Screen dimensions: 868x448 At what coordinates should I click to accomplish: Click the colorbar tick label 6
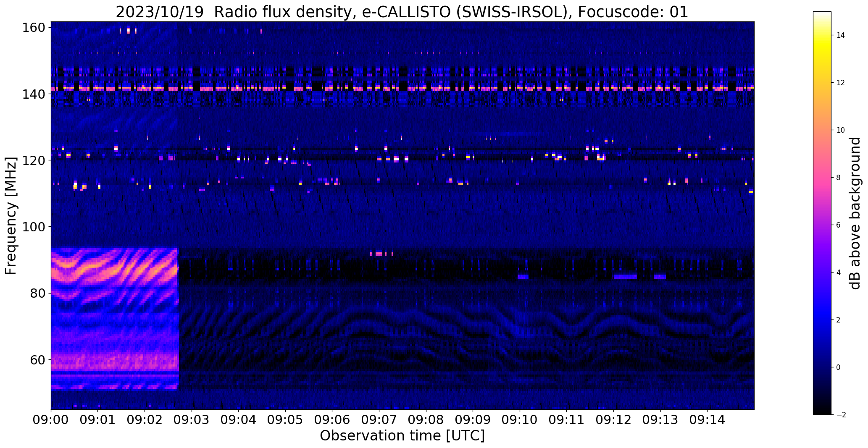click(839, 225)
